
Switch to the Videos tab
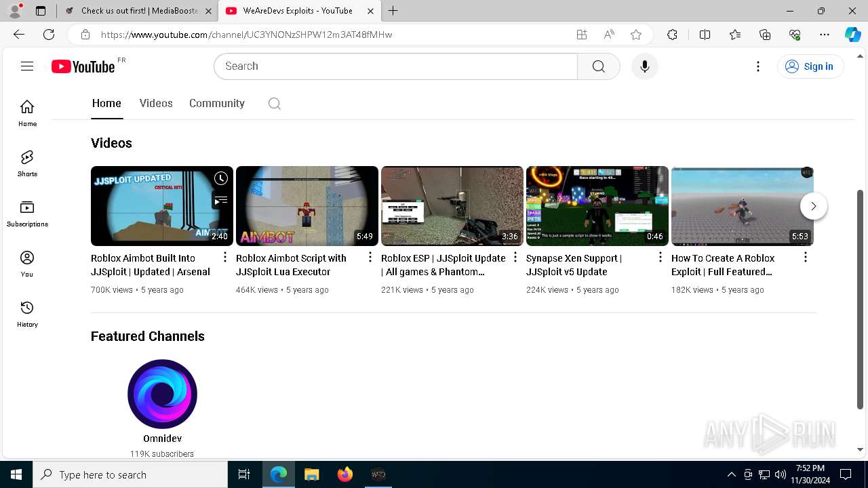156,103
